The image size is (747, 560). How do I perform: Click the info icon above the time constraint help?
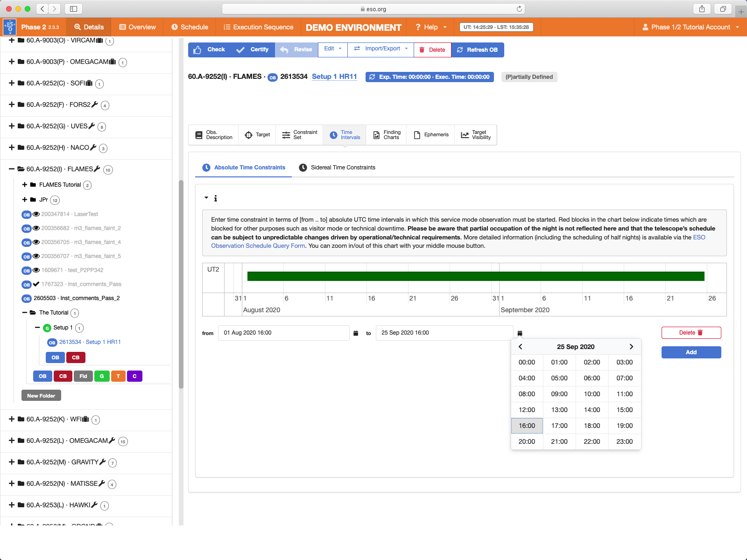point(215,198)
